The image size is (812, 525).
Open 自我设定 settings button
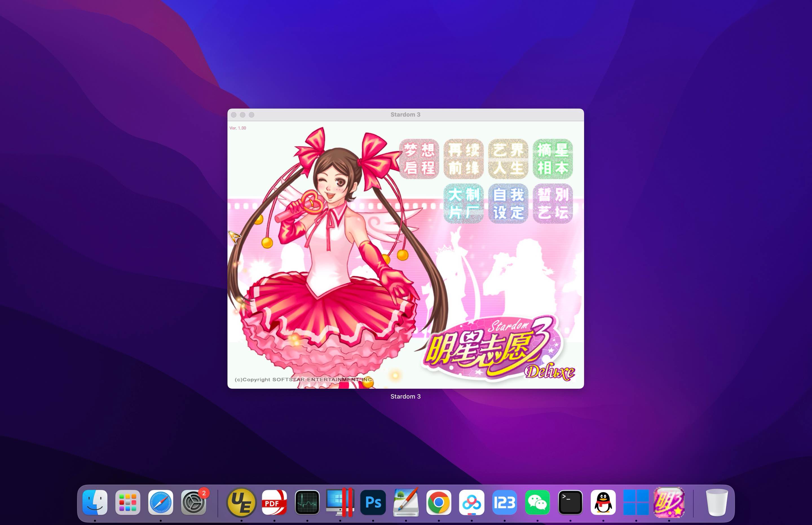[508, 204]
